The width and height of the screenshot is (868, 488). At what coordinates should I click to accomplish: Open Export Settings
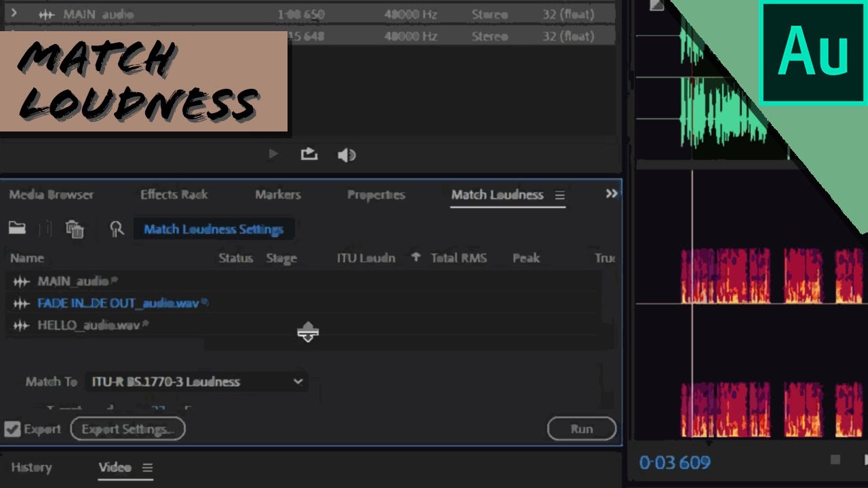coord(127,429)
